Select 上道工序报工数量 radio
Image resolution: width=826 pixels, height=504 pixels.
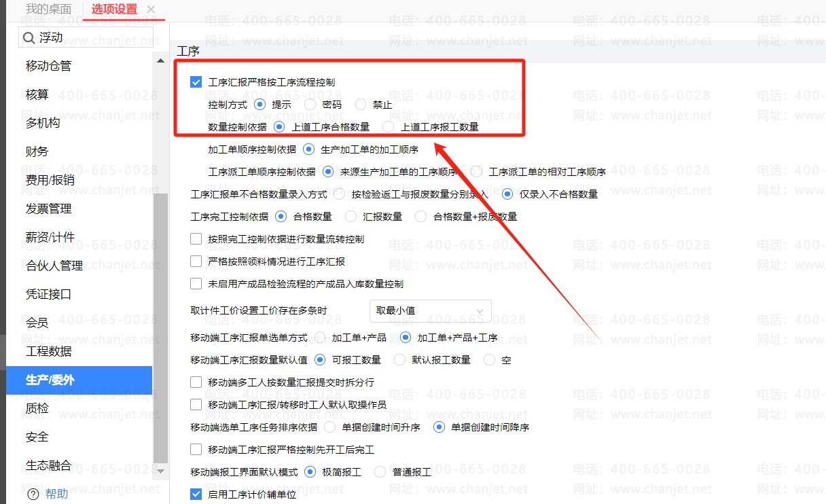click(x=388, y=127)
